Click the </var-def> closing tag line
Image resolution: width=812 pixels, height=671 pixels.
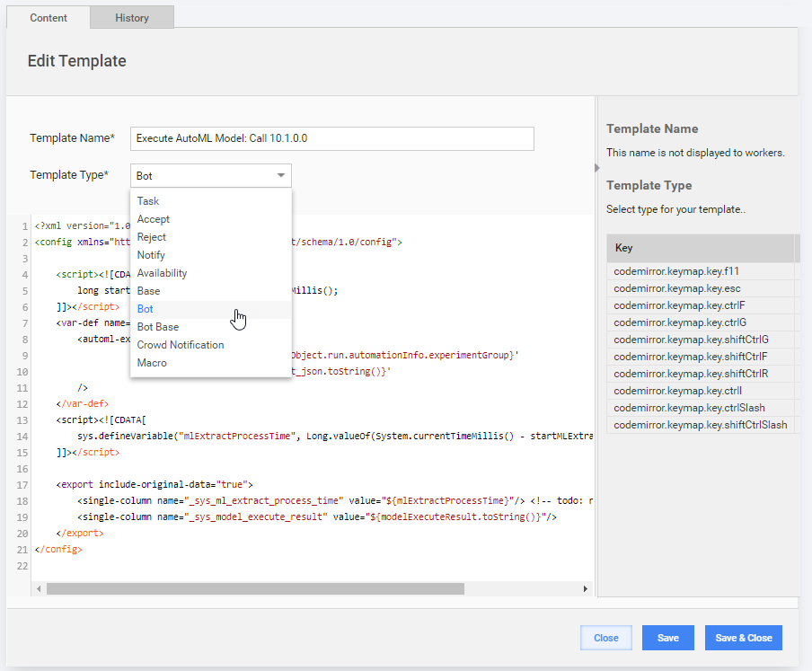(x=83, y=404)
